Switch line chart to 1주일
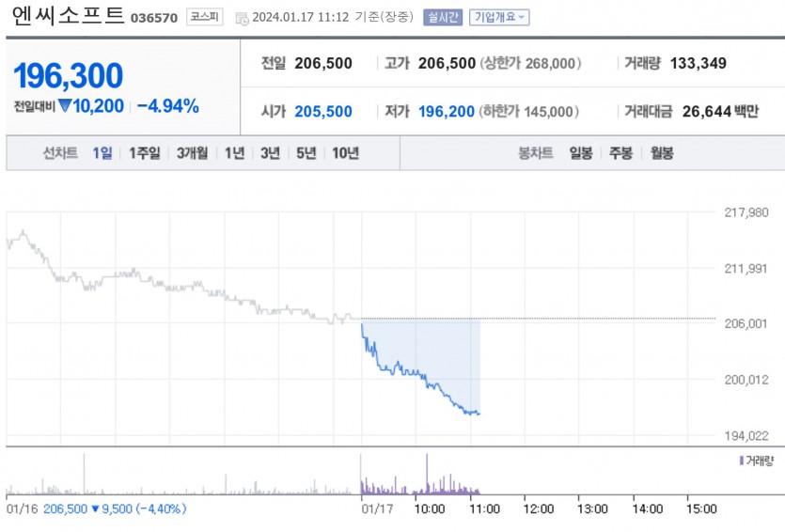Viewport: 785px width, 532px height. tap(145, 153)
